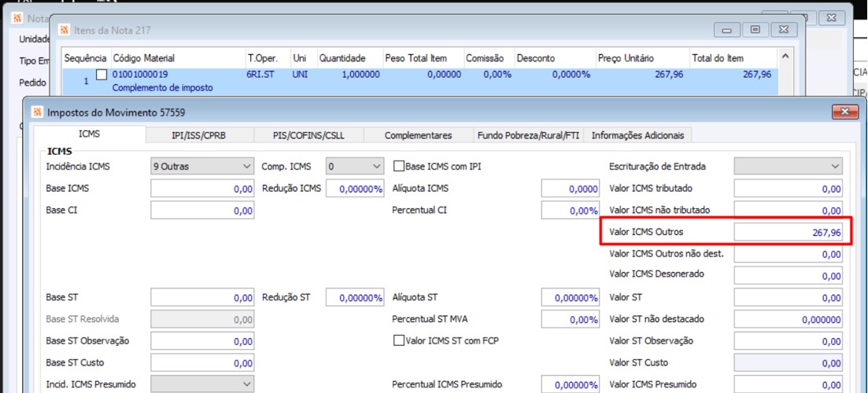Click the Valor ICMS não tributado field
The width and height of the screenshot is (868, 393).
(x=789, y=211)
